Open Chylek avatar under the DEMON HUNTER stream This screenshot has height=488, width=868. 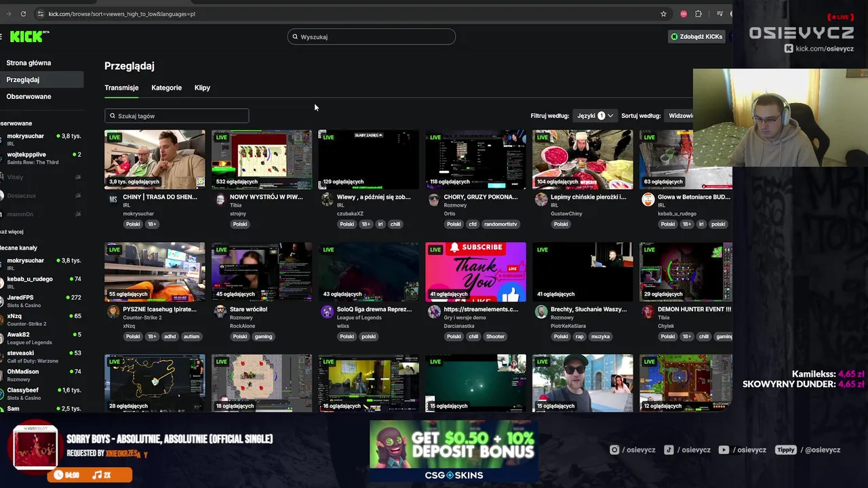(648, 312)
